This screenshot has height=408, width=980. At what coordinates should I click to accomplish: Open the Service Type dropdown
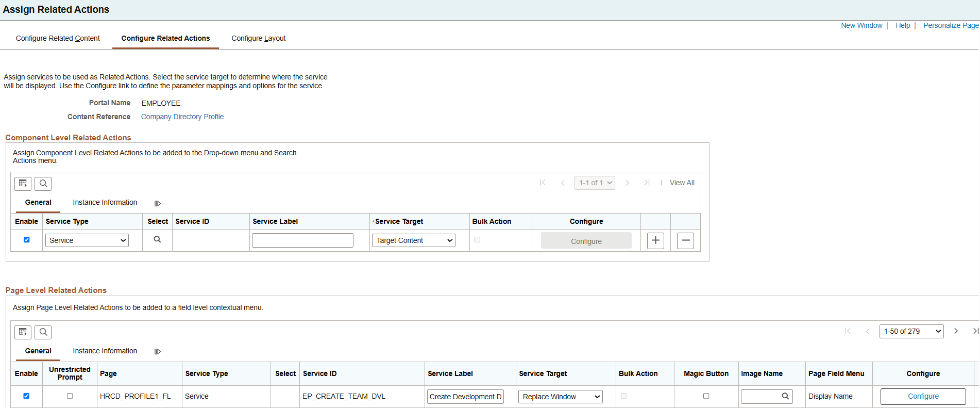(x=87, y=240)
